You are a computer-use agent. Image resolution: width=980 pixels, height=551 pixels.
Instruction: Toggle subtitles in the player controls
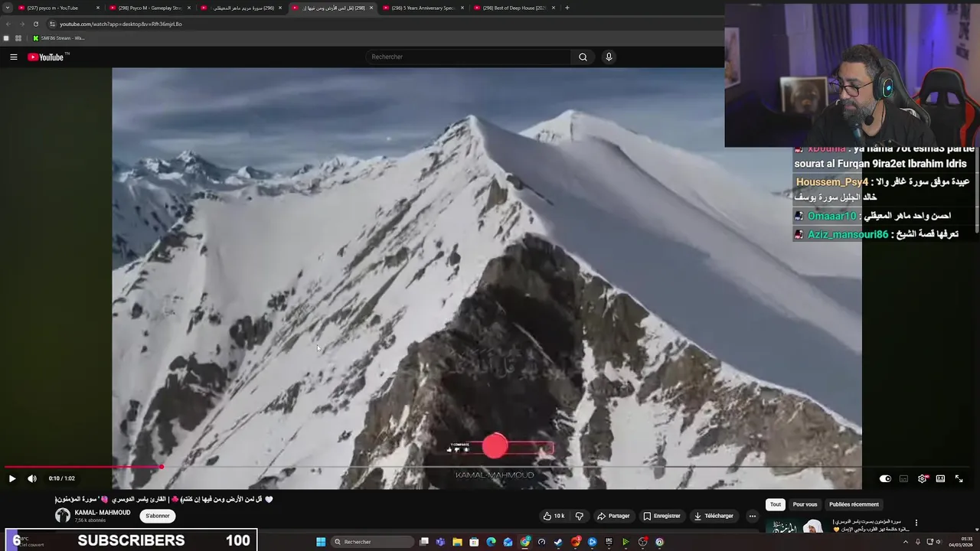point(903,478)
